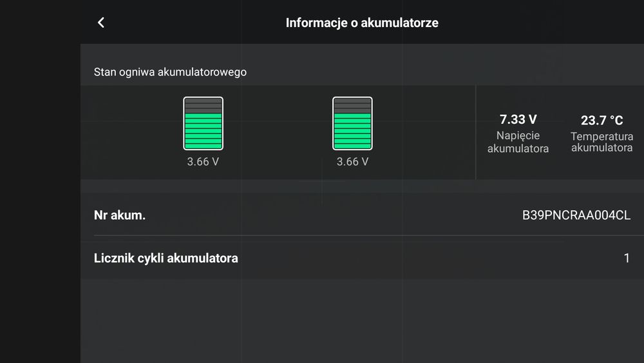The image size is (644, 363).
Task: Click the Temperatura akumulatora label
Action: pyautogui.click(x=601, y=142)
